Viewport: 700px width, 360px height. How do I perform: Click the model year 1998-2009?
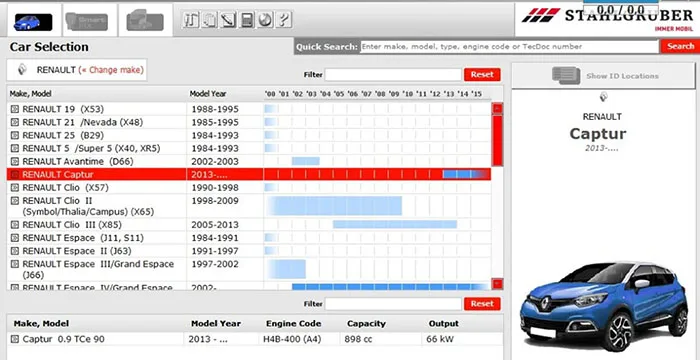pyautogui.click(x=215, y=201)
